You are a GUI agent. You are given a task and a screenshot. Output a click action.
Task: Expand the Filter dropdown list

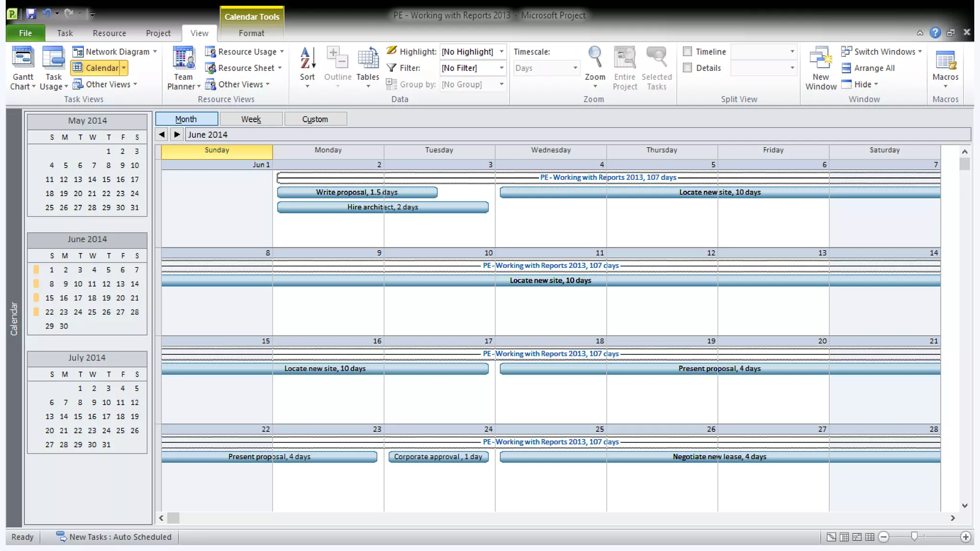coord(501,68)
